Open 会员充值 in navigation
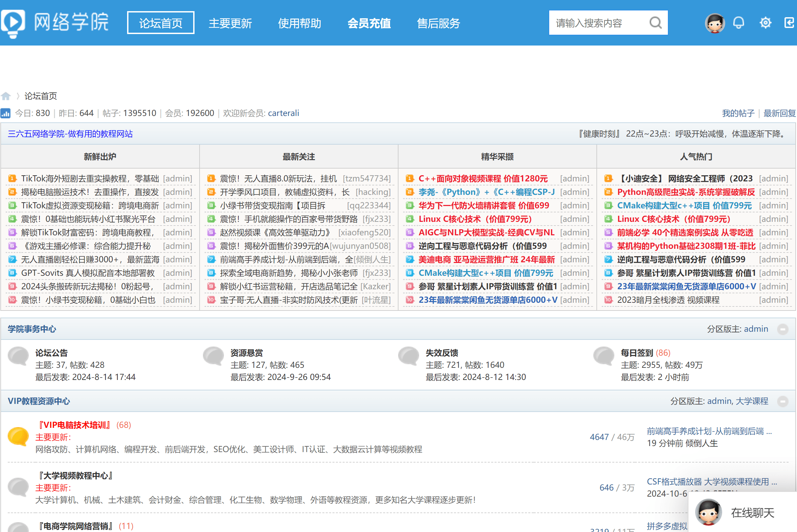Image resolution: width=797 pixels, height=532 pixels. (x=369, y=23)
